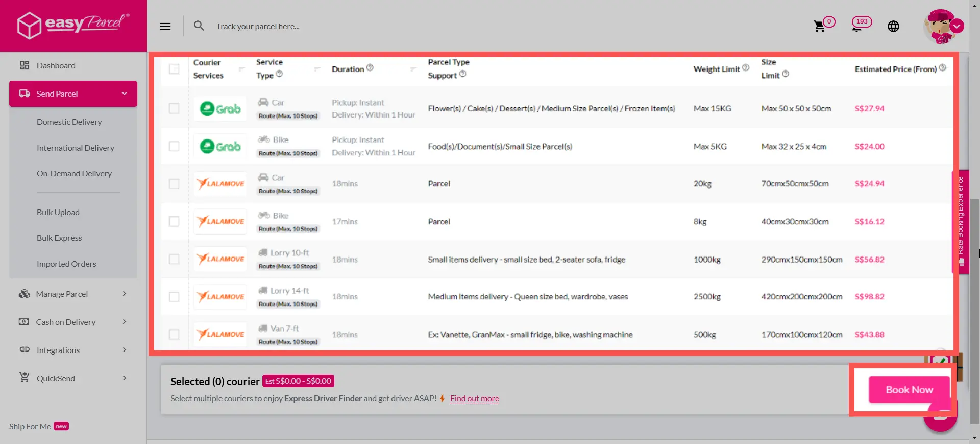The height and width of the screenshot is (444, 980).
Task: Open the shopping cart
Action: coord(819,26)
